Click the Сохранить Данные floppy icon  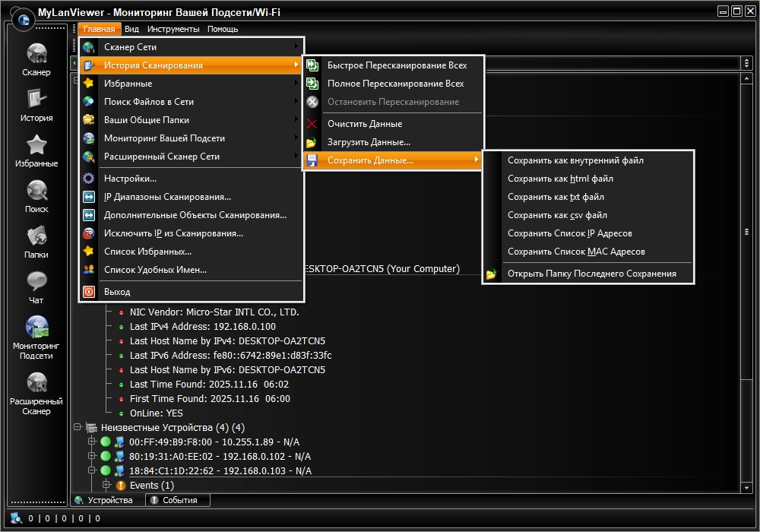(312, 160)
